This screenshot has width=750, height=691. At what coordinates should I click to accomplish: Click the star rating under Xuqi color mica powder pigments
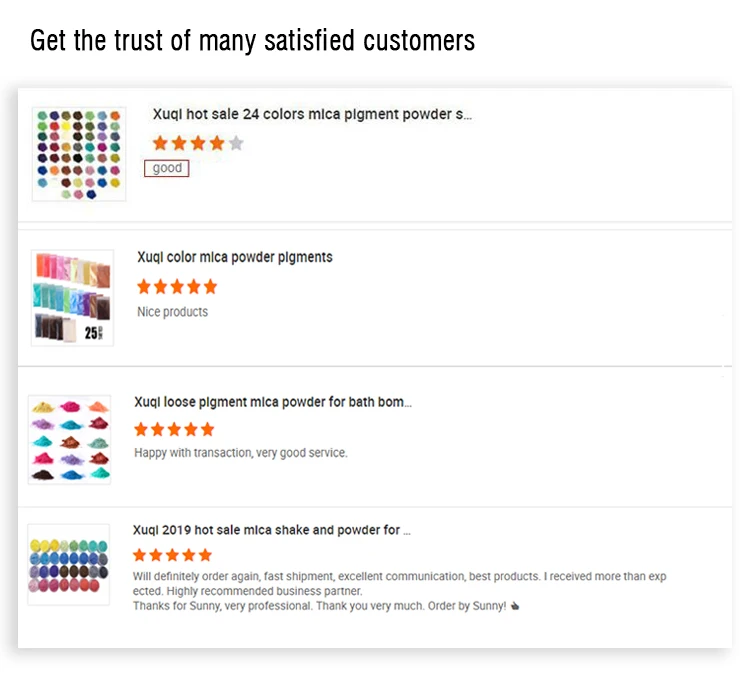tap(177, 287)
